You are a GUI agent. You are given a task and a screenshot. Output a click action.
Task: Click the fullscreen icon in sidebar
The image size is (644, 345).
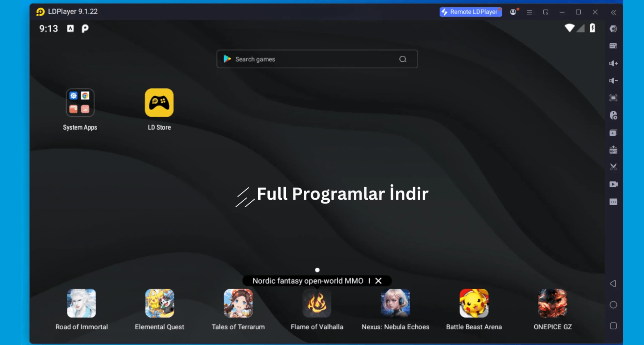(613, 98)
